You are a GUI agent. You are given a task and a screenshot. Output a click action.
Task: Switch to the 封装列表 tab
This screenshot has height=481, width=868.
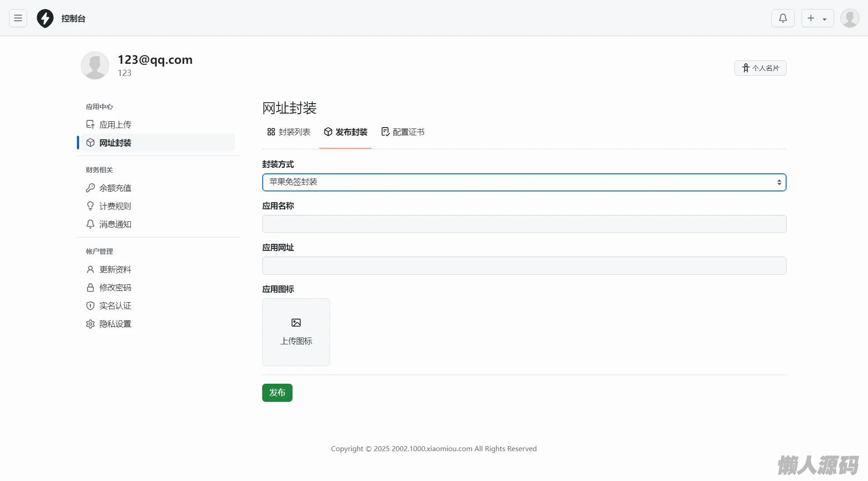tap(289, 132)
